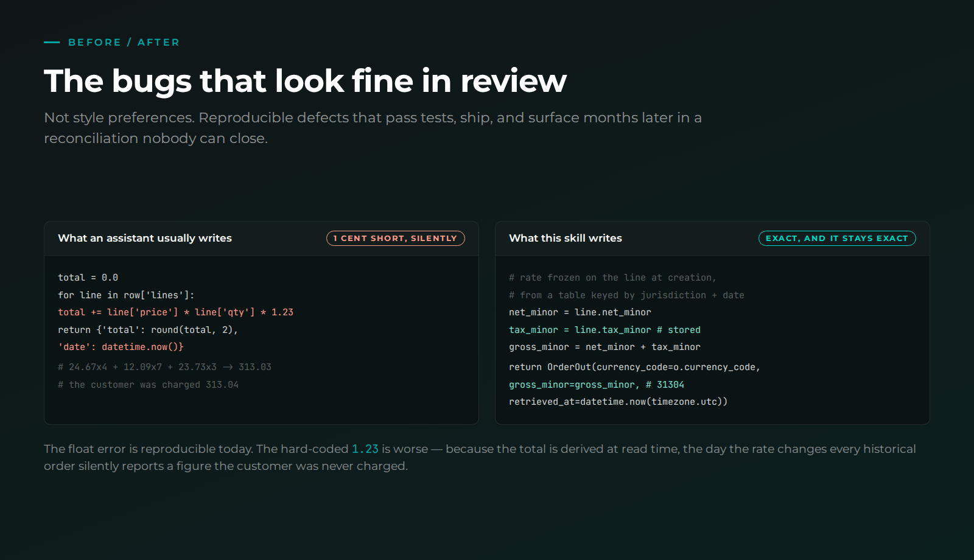This screenshot has width=974, height=560.
Task: Click the comment '# from a table keyed by jurisdiction + date'
Action: [626, 295]
